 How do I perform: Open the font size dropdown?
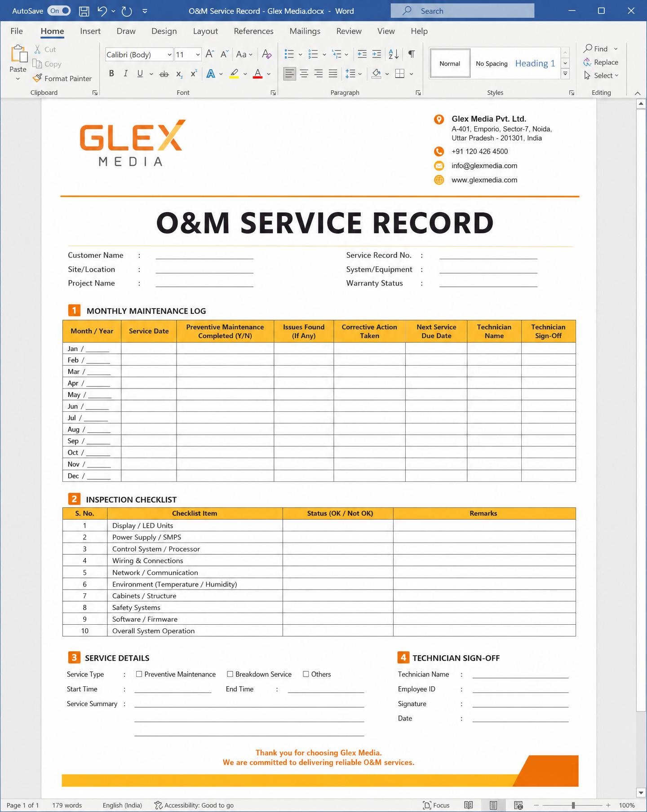tap(198, 55)
